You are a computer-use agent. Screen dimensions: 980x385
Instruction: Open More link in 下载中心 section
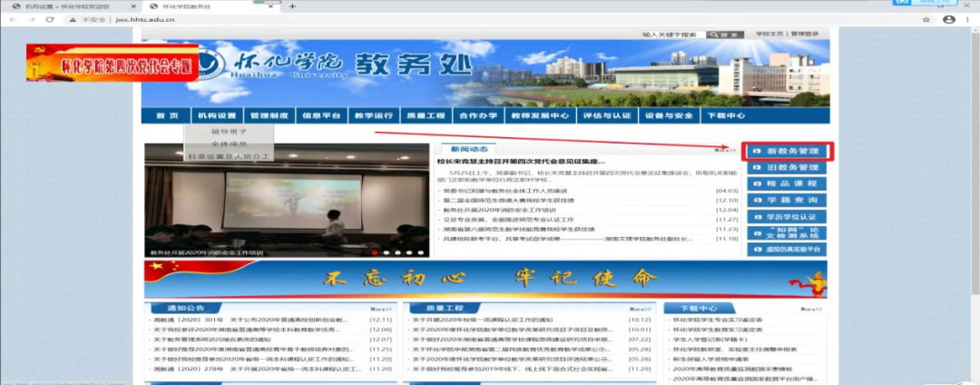[x=811, y=310]
